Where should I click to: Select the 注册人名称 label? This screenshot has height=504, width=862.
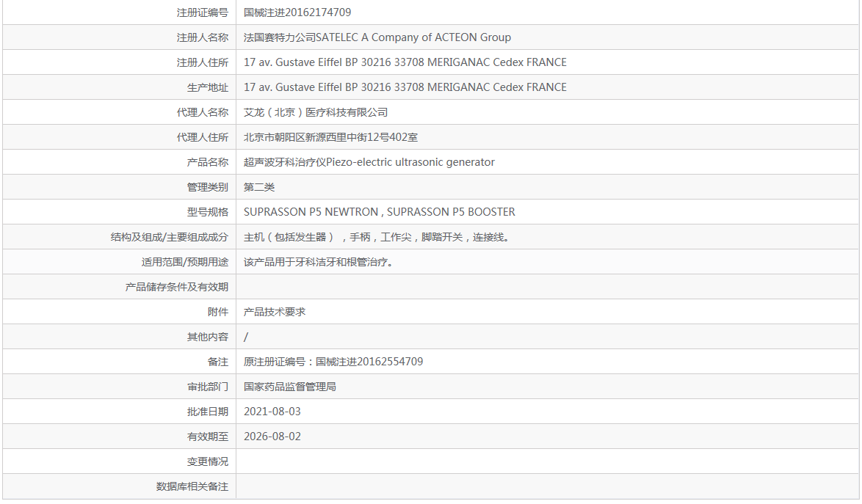click(203, 37)
